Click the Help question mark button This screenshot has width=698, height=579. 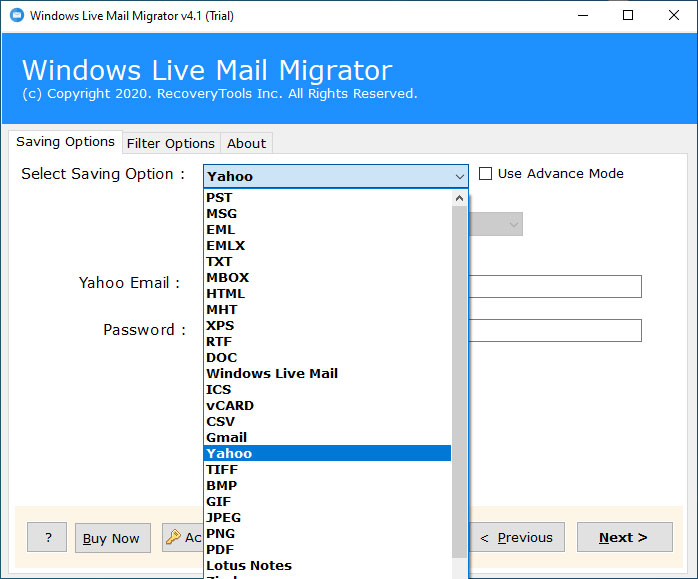pyautogui.click(x=47, y=537)
